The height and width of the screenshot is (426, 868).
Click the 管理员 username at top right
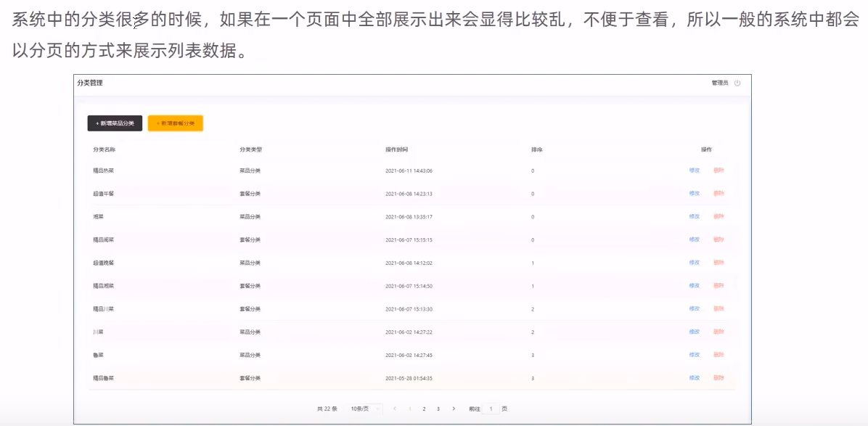pos(719,83)
